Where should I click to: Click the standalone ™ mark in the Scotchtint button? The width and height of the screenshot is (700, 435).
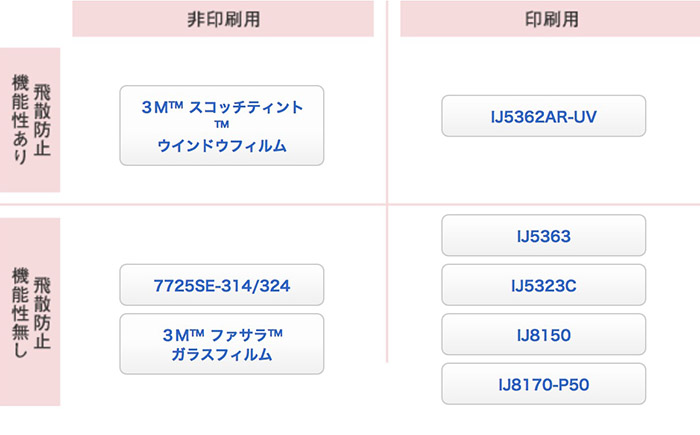(x=221, y=125)
